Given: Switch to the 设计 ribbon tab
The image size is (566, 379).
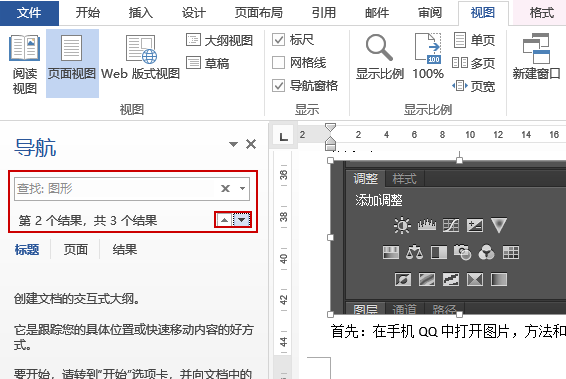Looking at the screenshot, I should click(x=193, y=13).
